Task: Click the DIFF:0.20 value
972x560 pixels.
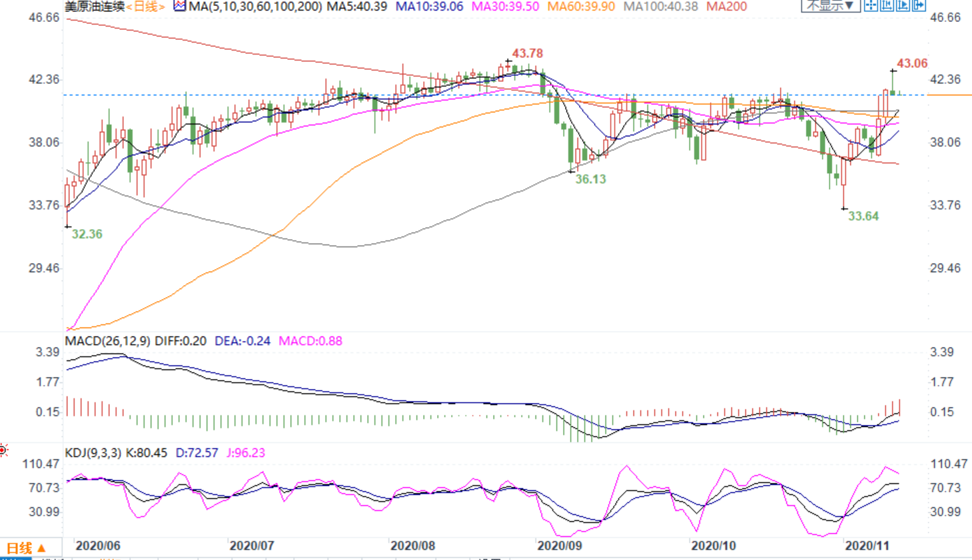Action: pos(181,341)
